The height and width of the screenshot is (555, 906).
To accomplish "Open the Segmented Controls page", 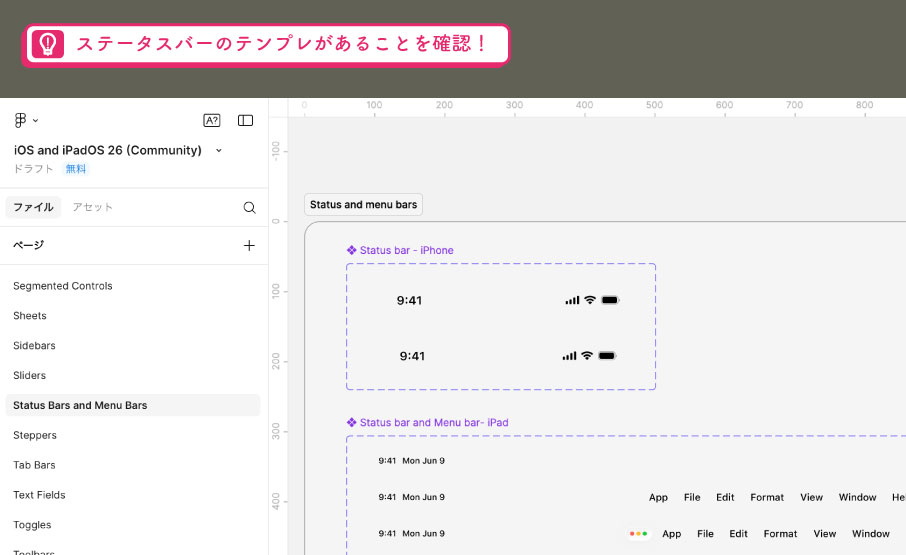I will 62,286.
